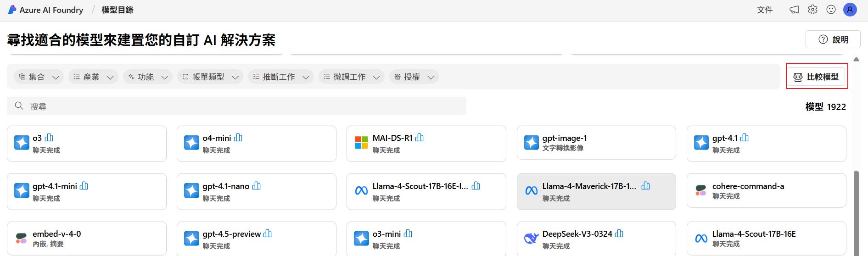
Task: Expand the 集合 filter dropdown
Action: pos(39,77)
